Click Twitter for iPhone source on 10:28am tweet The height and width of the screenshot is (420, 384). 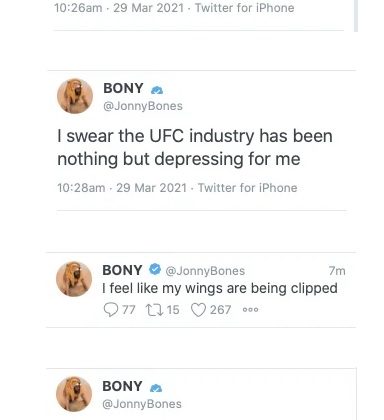(248, 188)
